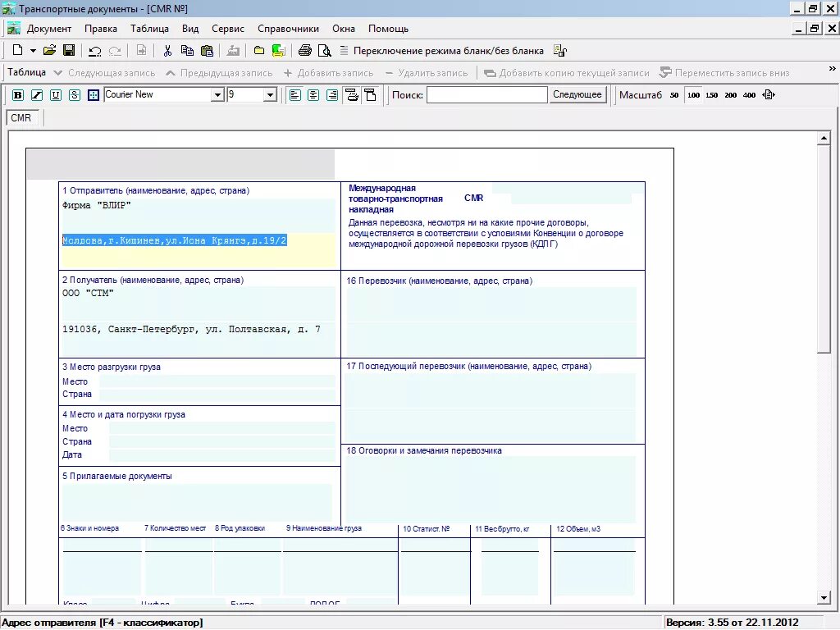Toggle strikethrough formatting
The image size is (840, 630).
click(x=75, y=95)
